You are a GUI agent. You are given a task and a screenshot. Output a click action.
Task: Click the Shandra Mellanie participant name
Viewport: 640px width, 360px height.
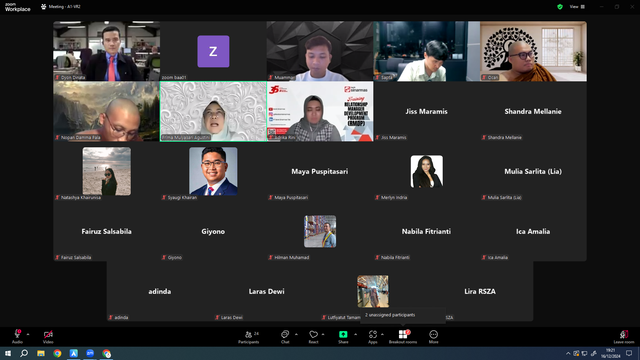(533, 111)
